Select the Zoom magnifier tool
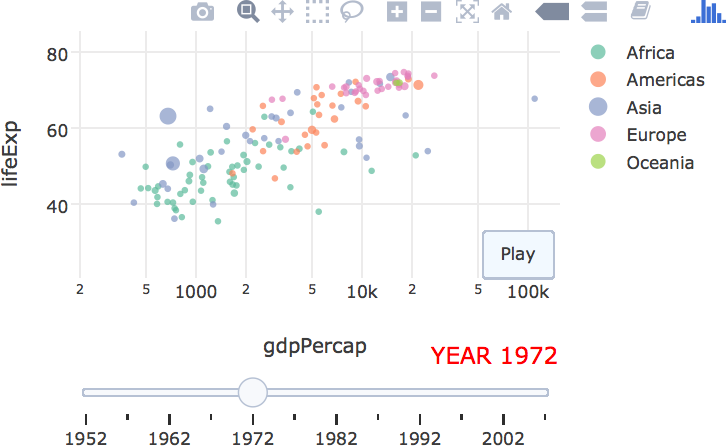This screenshot has height=446, width=726. pos(247,12)
